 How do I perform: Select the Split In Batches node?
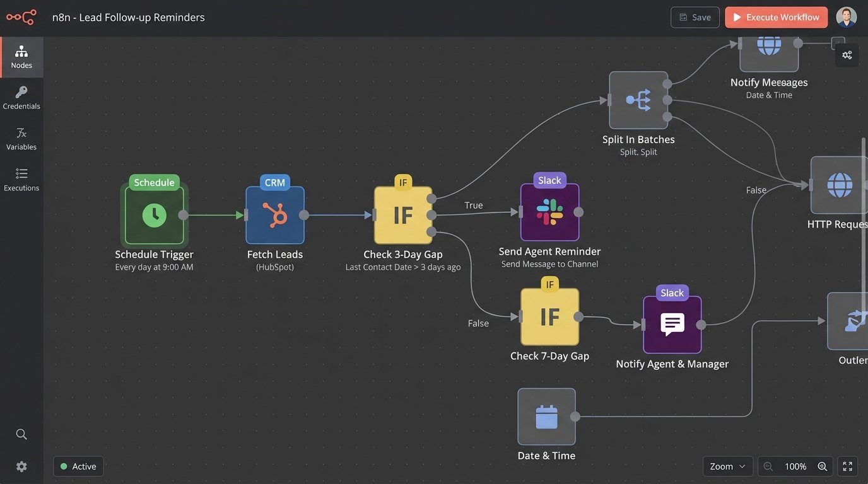[x=638, y=100]
